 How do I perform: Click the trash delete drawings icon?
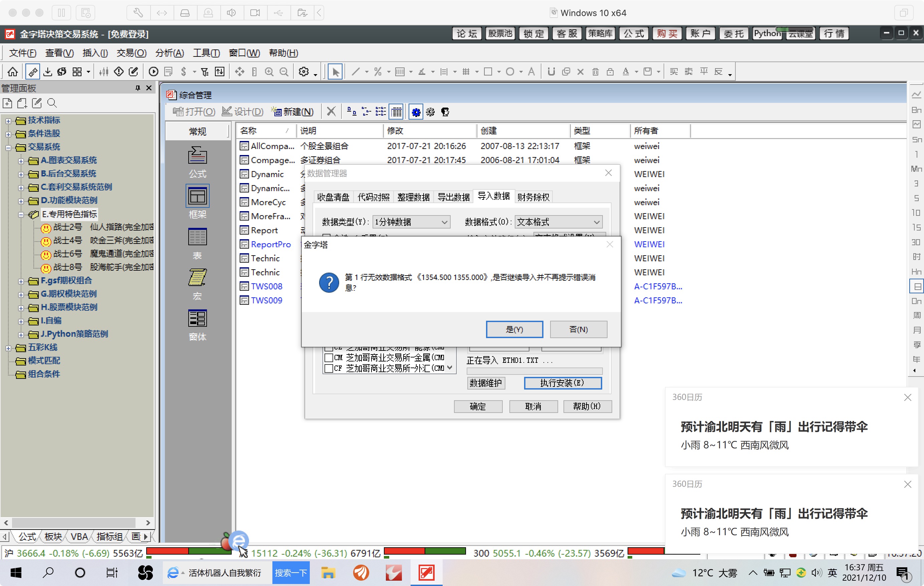[x=595, y=72]
